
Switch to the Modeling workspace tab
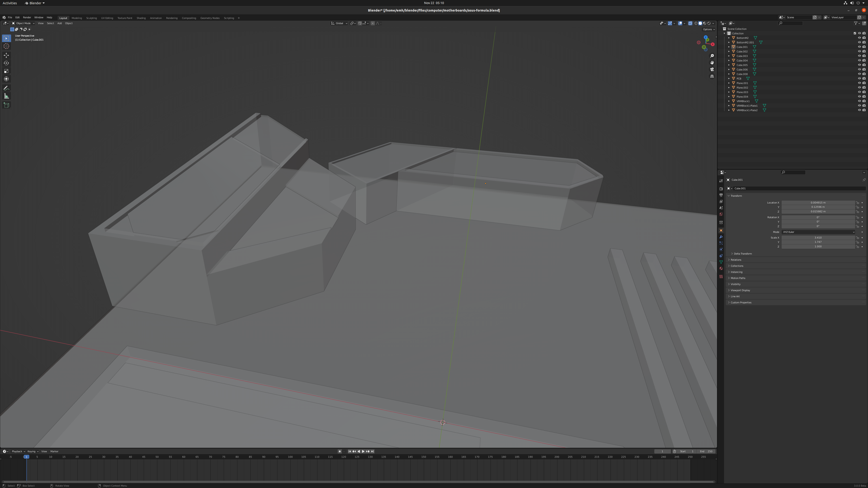pos(76,18)
